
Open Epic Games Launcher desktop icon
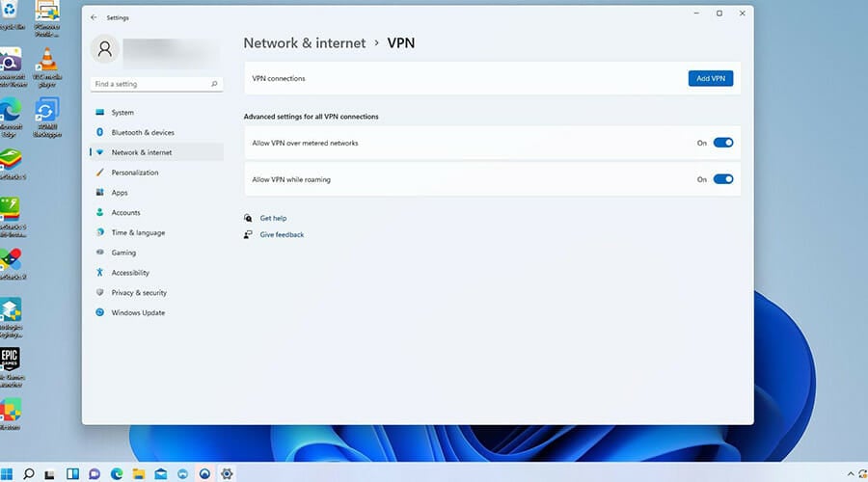tap(11, 367)
